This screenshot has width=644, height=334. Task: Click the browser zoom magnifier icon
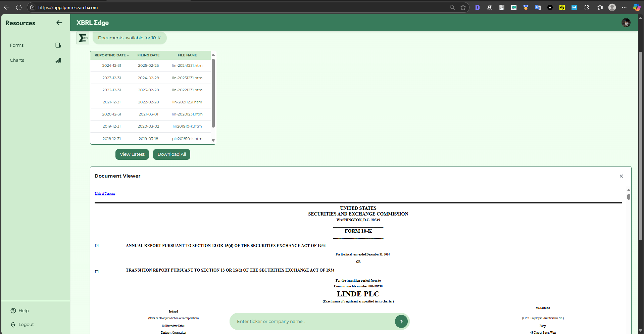452,7
